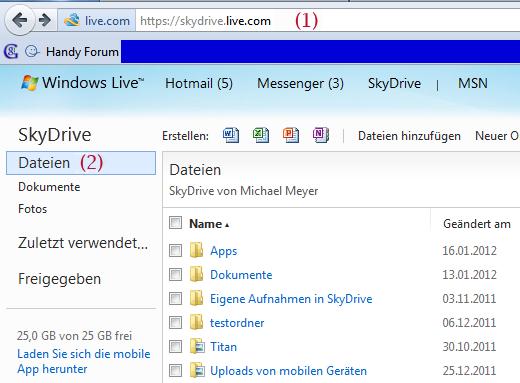
Task: Open Eigene Aufnahmen in SkyDrive folder
Action: (x=291, y=299)
